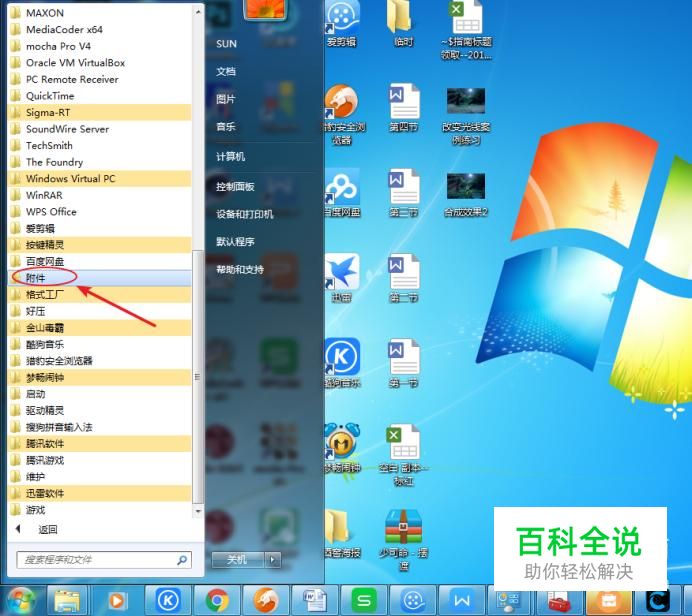Open the Control Panel taskbar icon
This screenshot has height=616, width=692.
point(509,602)
